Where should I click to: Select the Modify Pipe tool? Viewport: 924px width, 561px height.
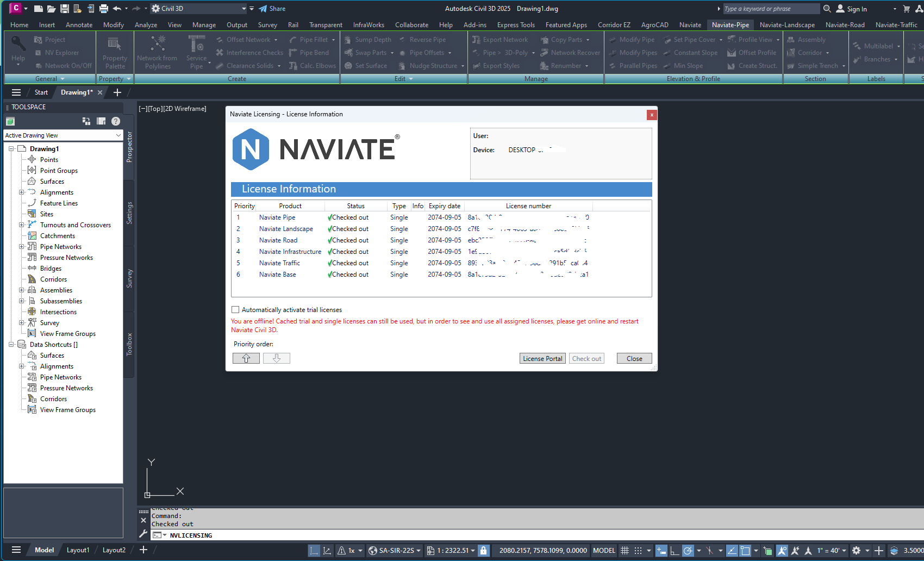(632, 40)
